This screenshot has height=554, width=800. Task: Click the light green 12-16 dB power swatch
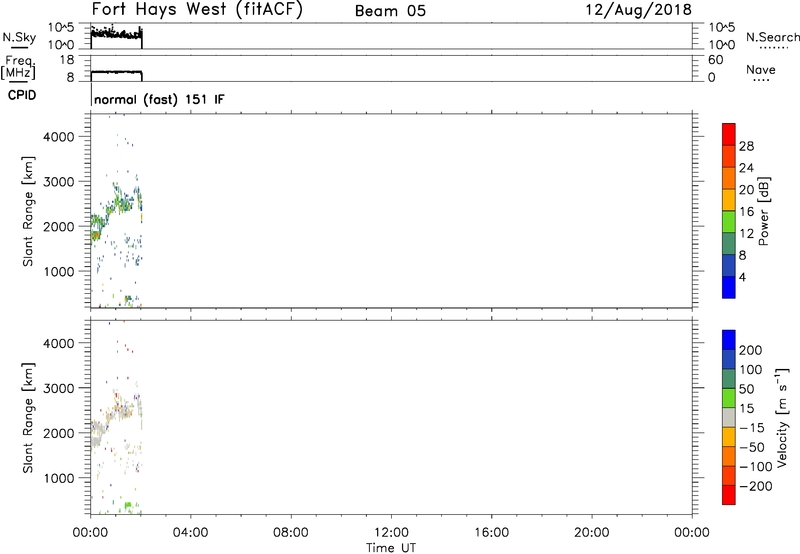[729, 221]
